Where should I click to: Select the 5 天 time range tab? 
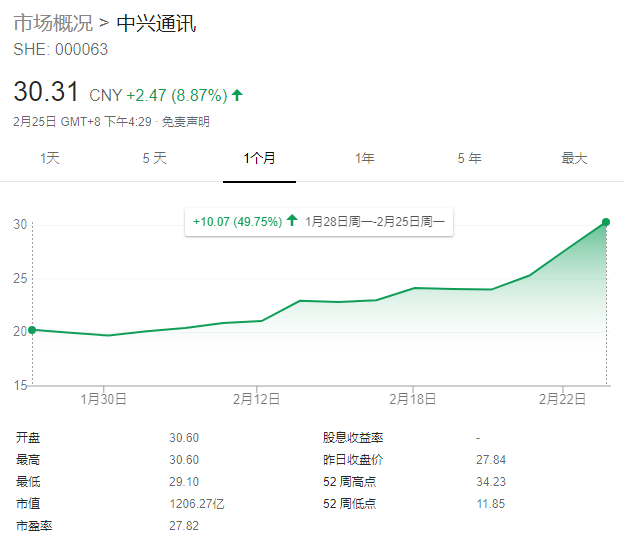(154, 158)
